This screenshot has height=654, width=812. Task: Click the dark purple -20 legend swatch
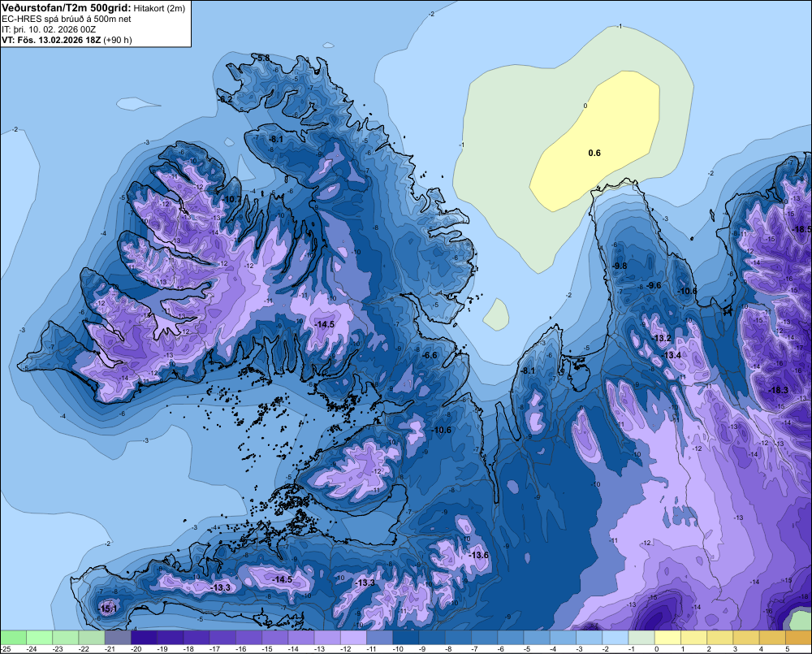coord(144,638)
